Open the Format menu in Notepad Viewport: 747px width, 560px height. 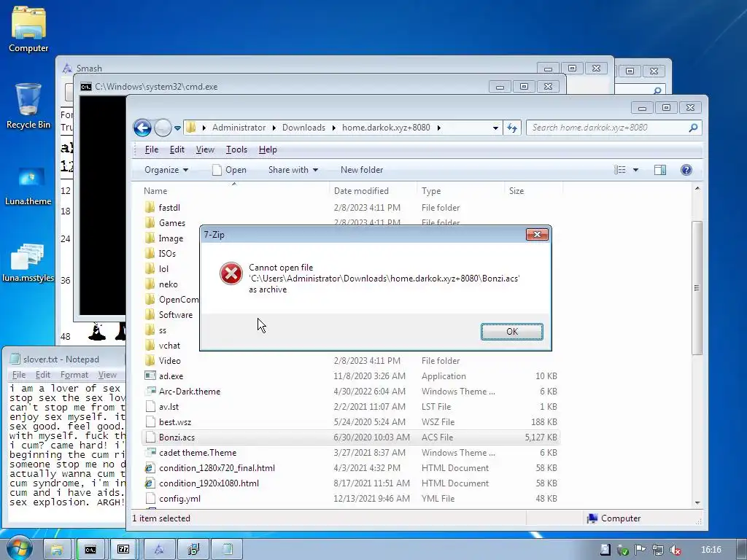[74, 375]
